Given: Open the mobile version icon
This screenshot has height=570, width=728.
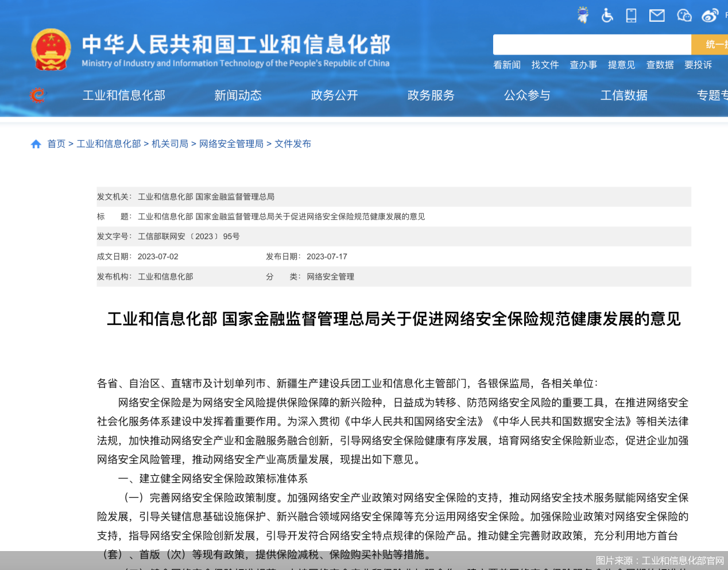Looking at the screenshot, I should tap(630, 15).
